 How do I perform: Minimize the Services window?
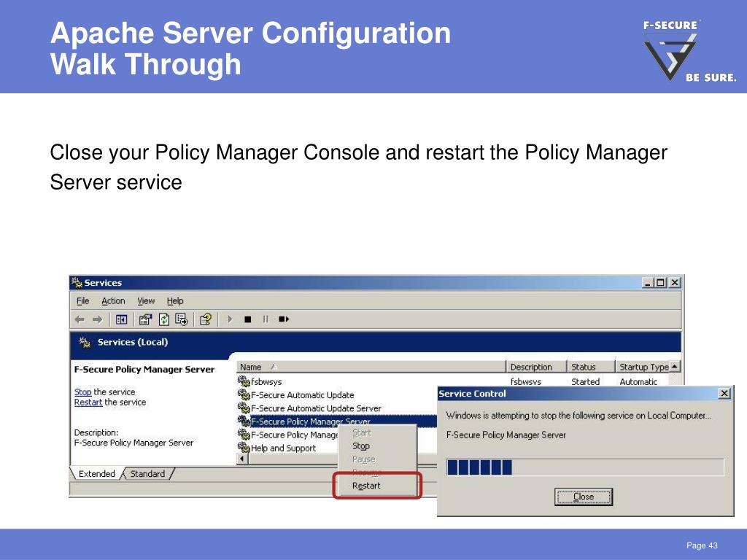[x=648, y=283]
